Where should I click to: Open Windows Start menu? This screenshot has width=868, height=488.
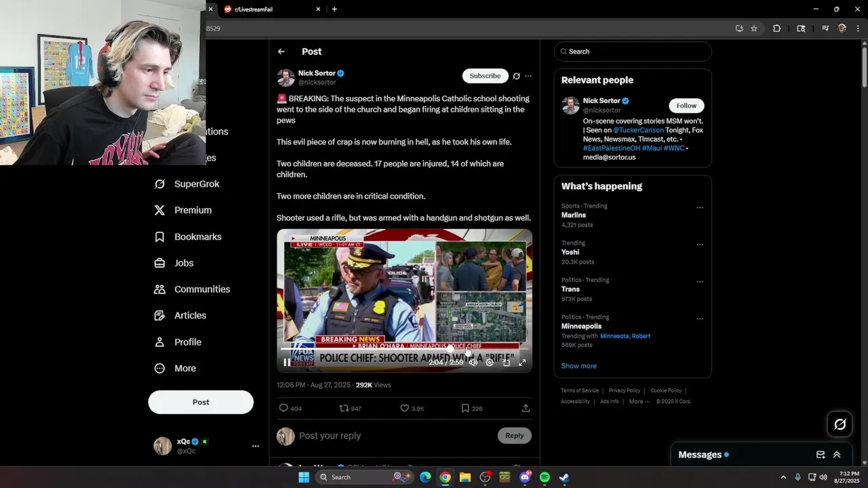click(304, 477)
